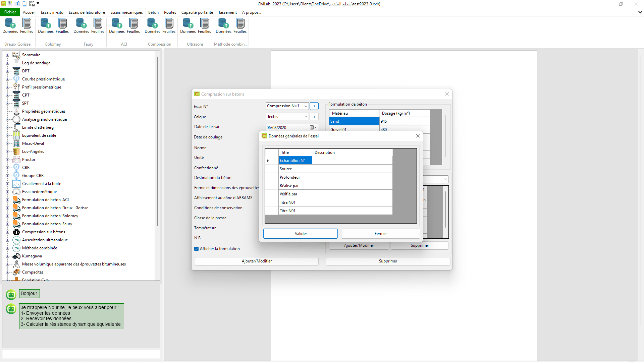Collapse the ribbon with the chevron

[640, 12]
